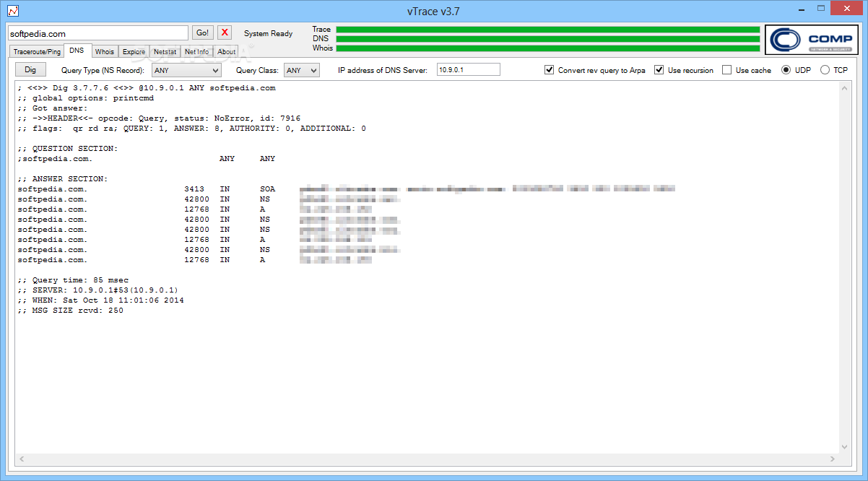The image size is (868, 481).
Task: Click the output vertical scrollbar up arrow
Action: [846, 87]
